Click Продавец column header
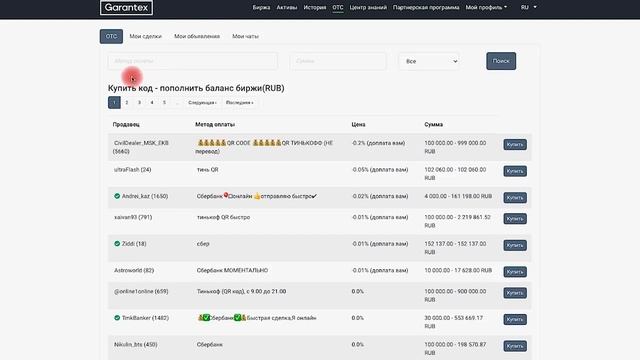The height and width of the screenshot is (360, 640). pyautogui.click(x=126, y=124)
